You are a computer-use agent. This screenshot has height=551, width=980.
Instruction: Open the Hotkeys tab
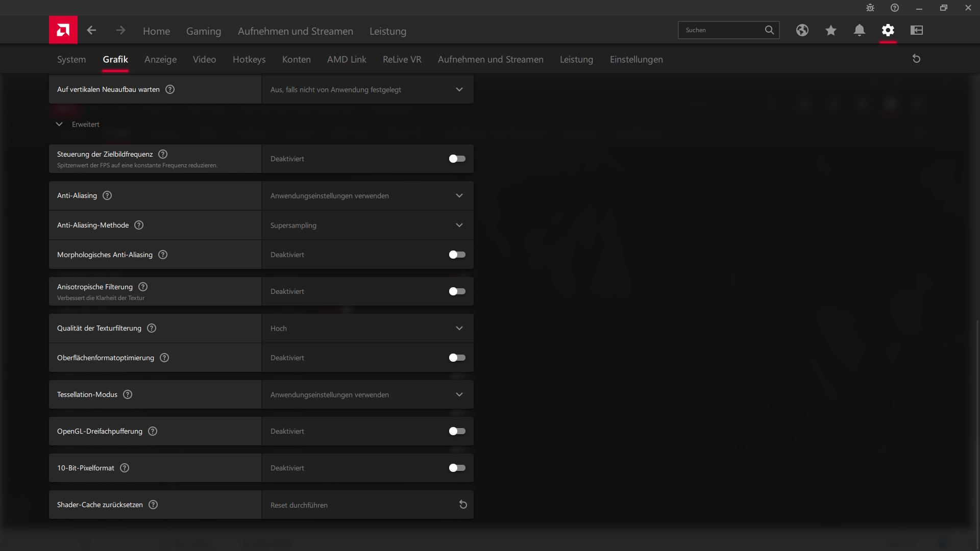pyautogui.click(x=249, y=59)
